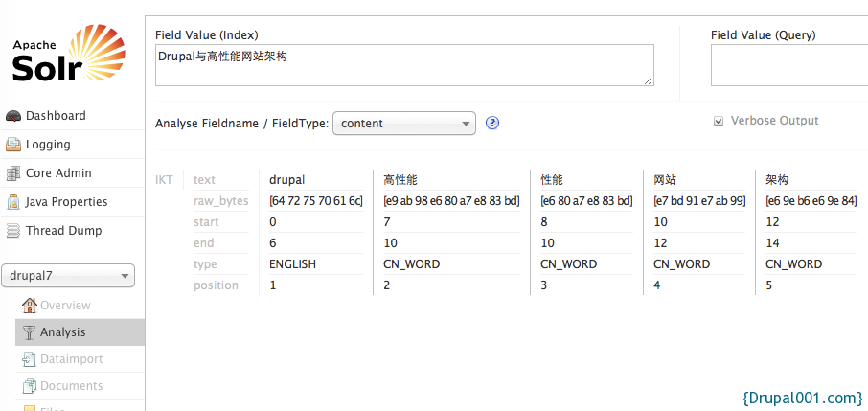Viewport: 868px width, 411px height.
Task: Click the '架构' token text cell
Action: pyautogui.click(x=777, y=180)
